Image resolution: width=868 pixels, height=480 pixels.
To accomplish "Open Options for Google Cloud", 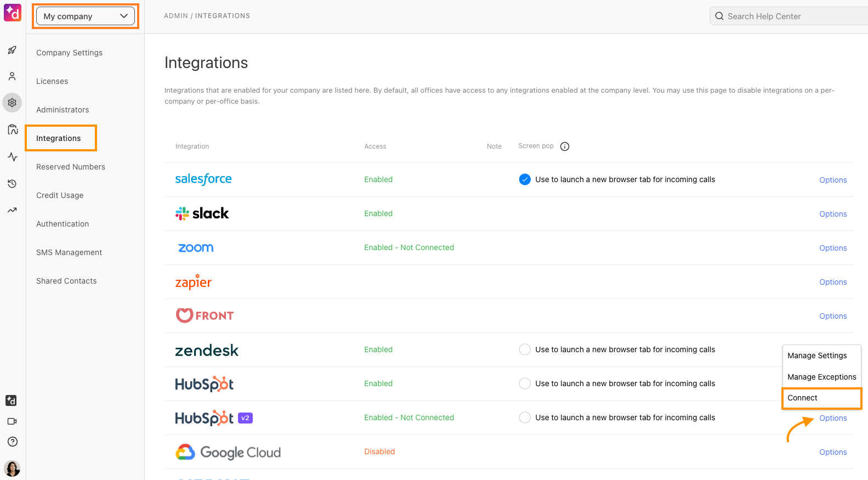I will pyautogui.click(x=833, y=452).
